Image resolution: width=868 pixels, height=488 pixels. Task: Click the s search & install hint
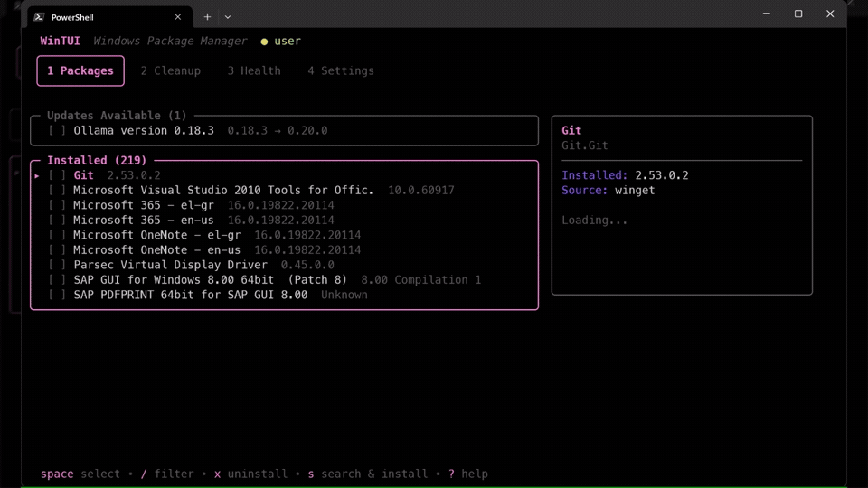[x=368, y=474]
